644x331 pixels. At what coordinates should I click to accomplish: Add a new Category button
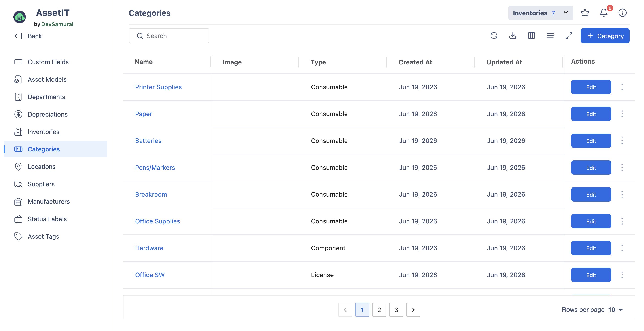pyautogui.click(x=605, y=36)
